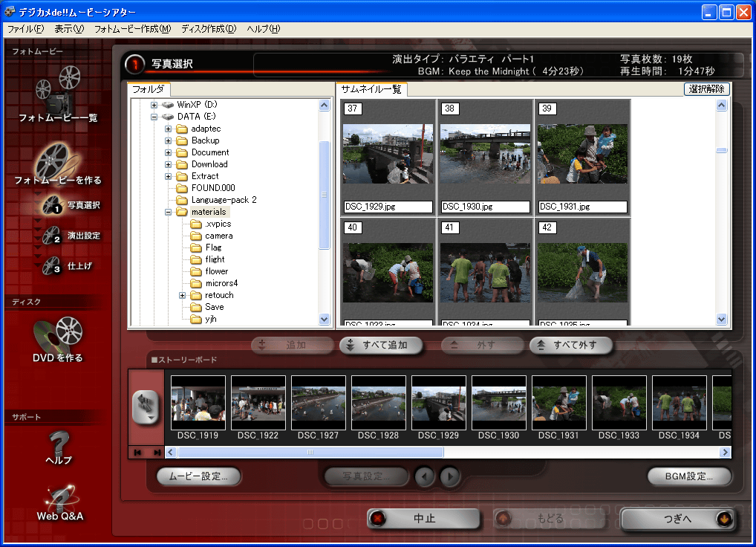Go to step 3 仕上げ icon
Screen dimensions: 756x547
tap(51, 266)
